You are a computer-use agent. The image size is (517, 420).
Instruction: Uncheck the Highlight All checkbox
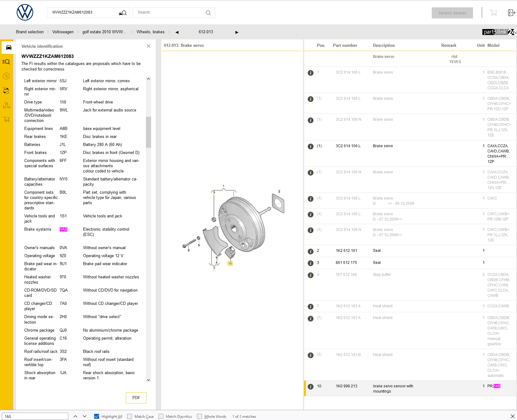point(97,416)
